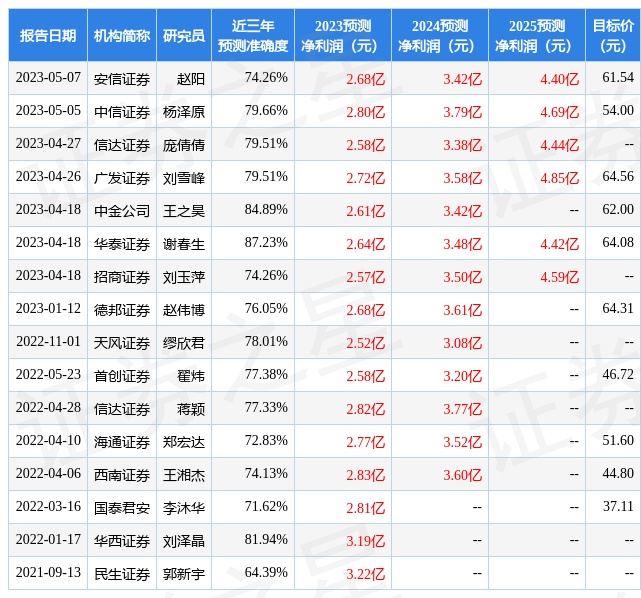Click 2025 forecast 4.85亿
The width and height of the screenshot is (641, 598).
pyautogui.click(x=560, y=178)
